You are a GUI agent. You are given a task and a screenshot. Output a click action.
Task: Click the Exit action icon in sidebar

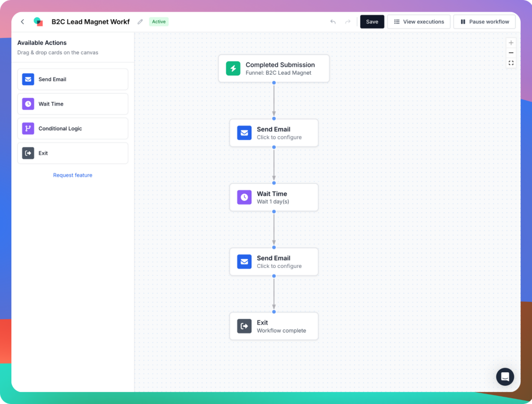(x=28, y=153)
